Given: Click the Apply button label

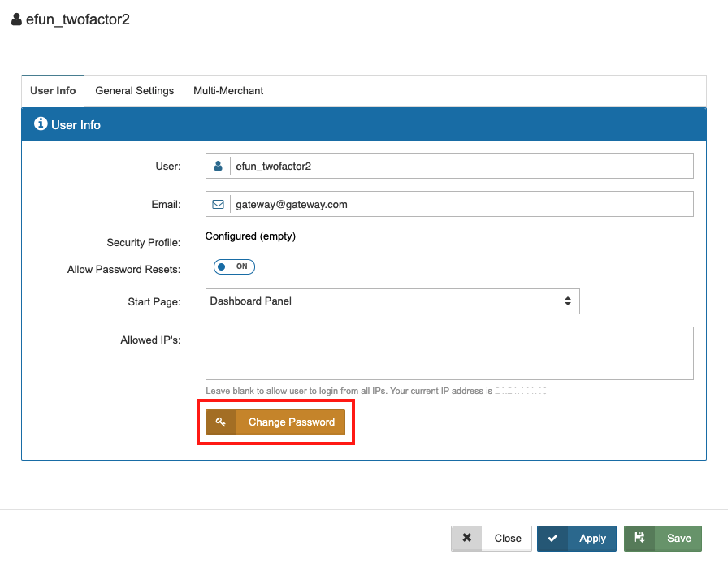Looking at the screenshot, I should [x=592, y=538].
